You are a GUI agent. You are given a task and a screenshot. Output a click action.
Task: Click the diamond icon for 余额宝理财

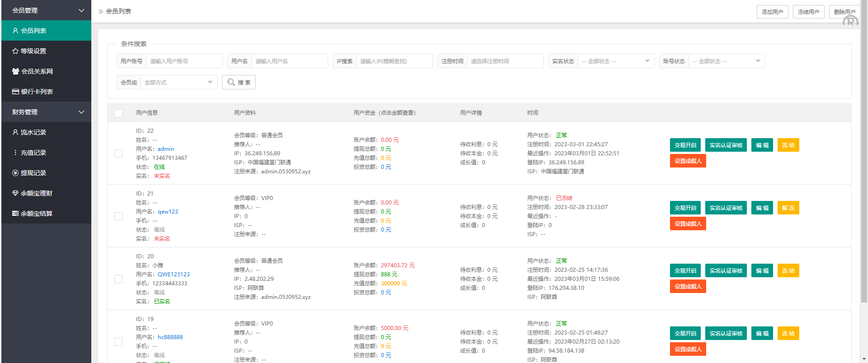pos(15,193)
